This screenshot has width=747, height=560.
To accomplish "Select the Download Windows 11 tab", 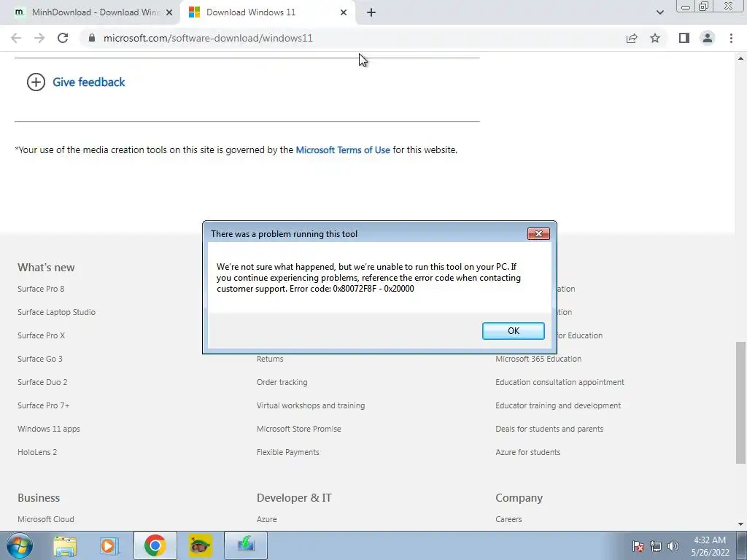I will [x=267, y=12].
